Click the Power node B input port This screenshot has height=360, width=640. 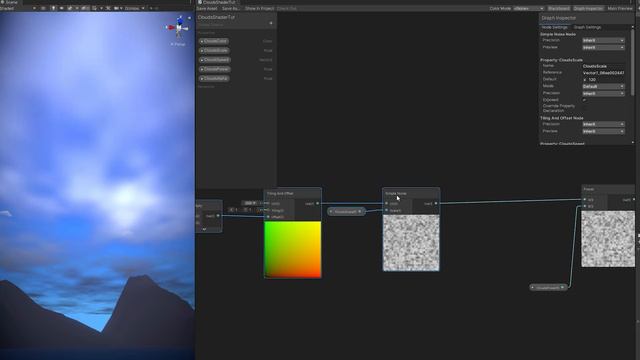click(x=585, y=206)
